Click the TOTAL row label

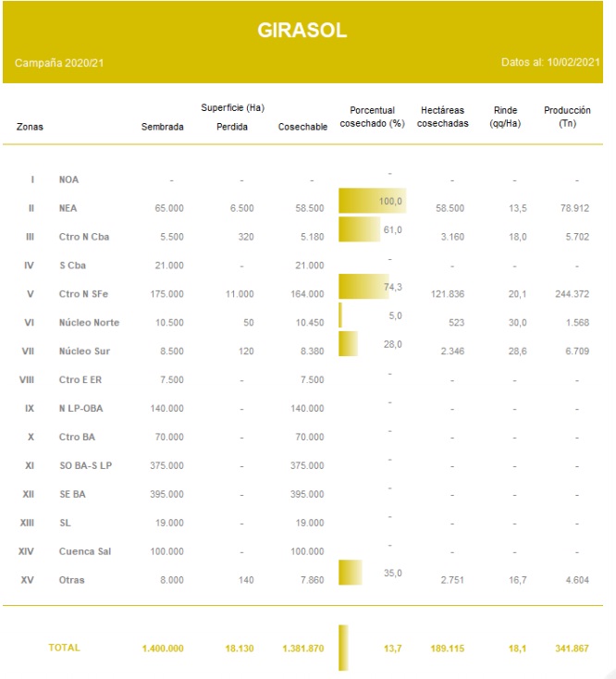(64, 648)
